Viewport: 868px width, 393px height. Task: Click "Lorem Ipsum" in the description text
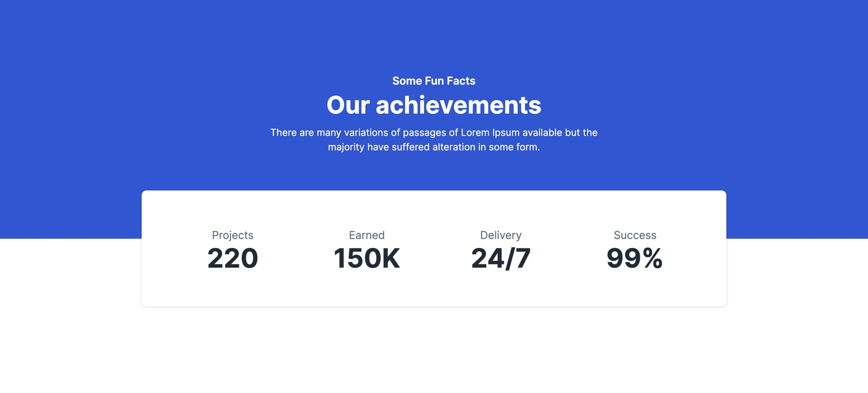490,133
